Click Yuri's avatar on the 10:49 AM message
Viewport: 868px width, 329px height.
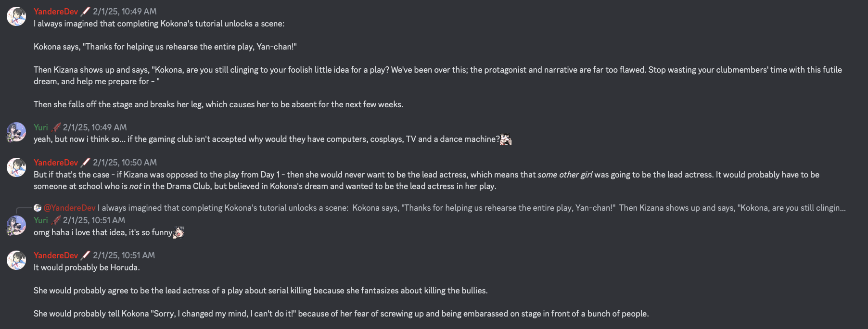tap(16, 132)
